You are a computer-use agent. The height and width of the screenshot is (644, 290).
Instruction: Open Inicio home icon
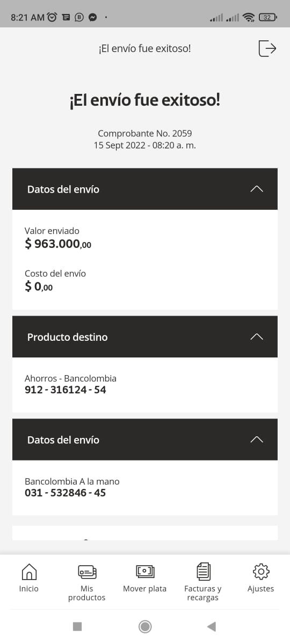pyautogui.click(x=29, y=572)
